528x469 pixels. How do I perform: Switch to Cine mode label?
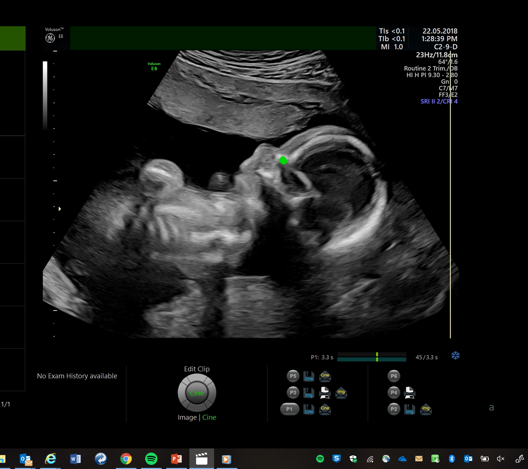[209, 417]
